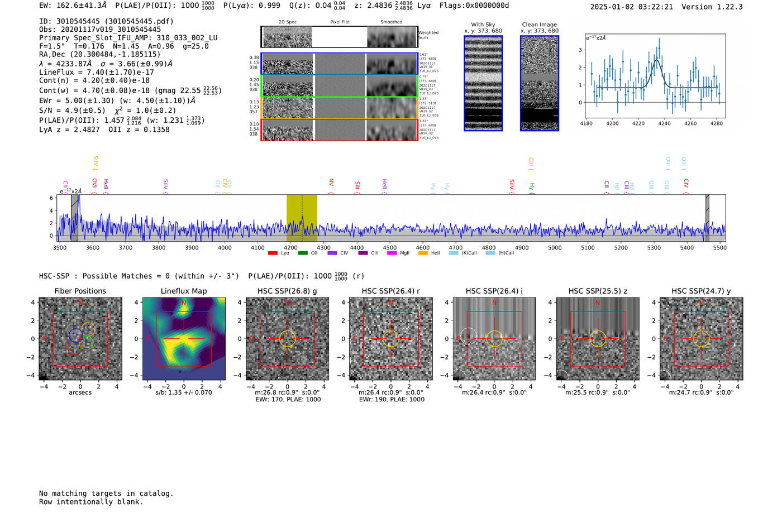
Task: Click the Clean Image panel
Action: click(x=540, y=83)
